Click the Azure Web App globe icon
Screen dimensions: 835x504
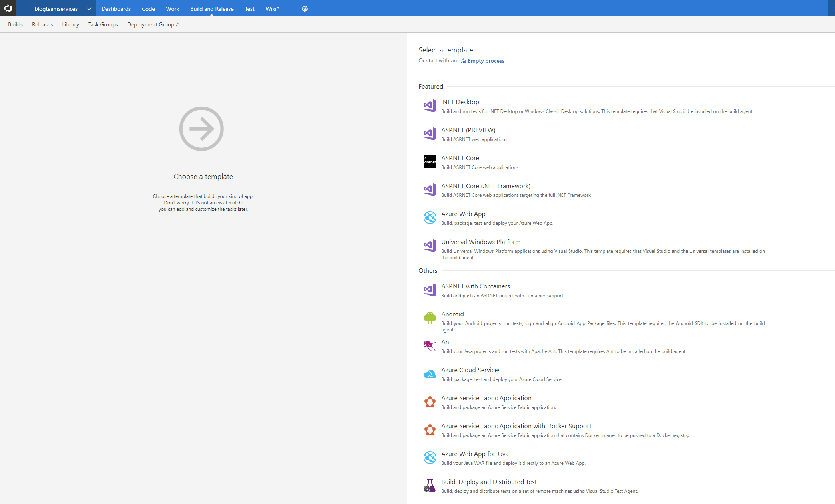[x=430, y=218]
